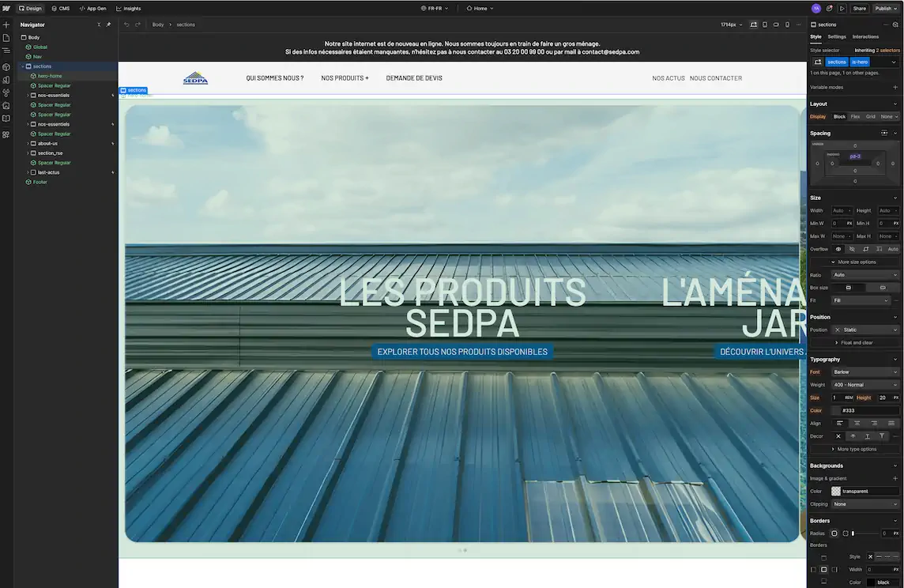Select the mobile landscape breakpoint icon
The width and height of the screenshot is (904, 588).
tap(776, 24)
